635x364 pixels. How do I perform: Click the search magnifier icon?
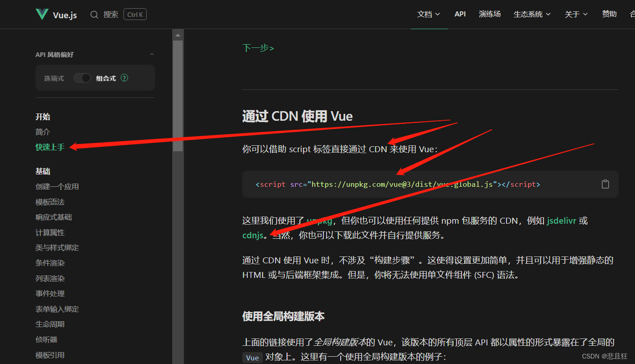pyautogui.click(x=94, y=15)
